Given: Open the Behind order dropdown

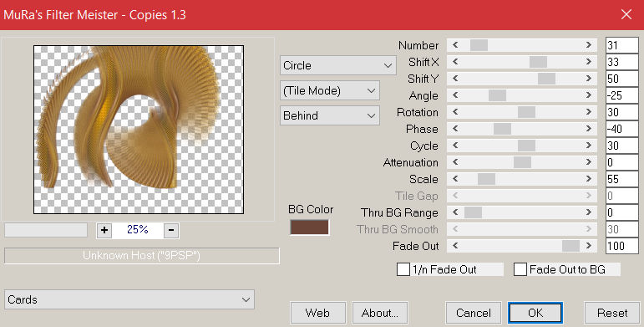Looking at the screenshot, I should [330, 115].
